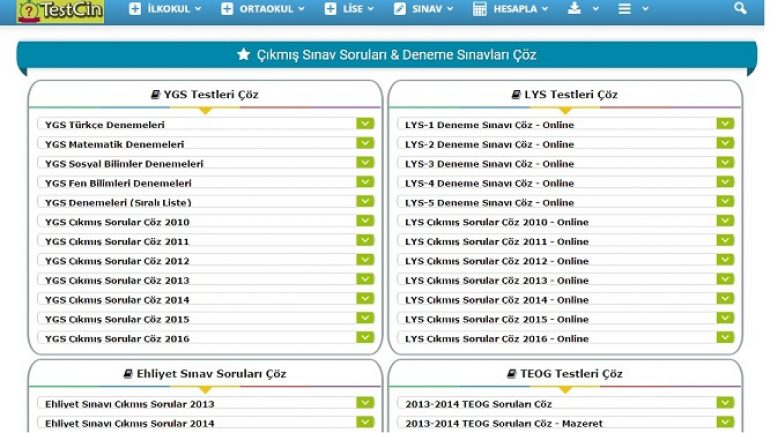Expand 2013-2014 TEOG Soruları Çöz arrow

[725, 404]
